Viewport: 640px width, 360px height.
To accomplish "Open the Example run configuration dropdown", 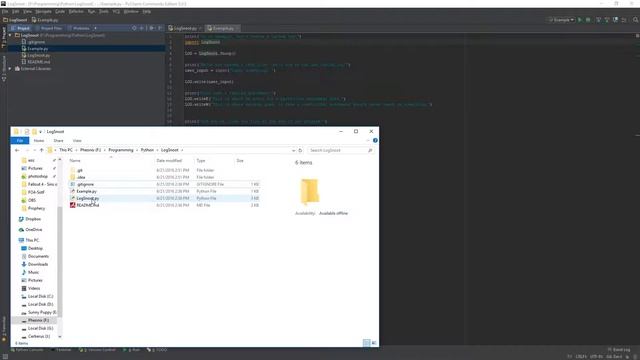I will pos(562,20).
